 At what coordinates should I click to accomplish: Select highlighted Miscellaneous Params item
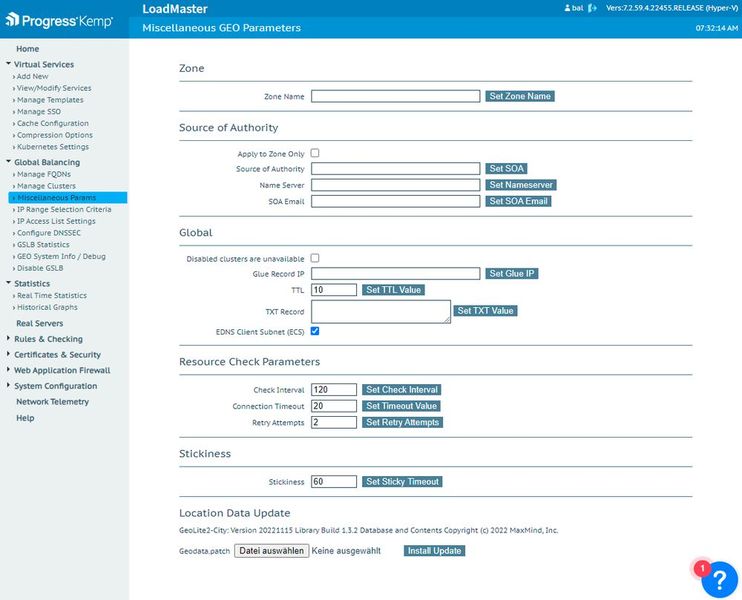click(x=68, y=197)
